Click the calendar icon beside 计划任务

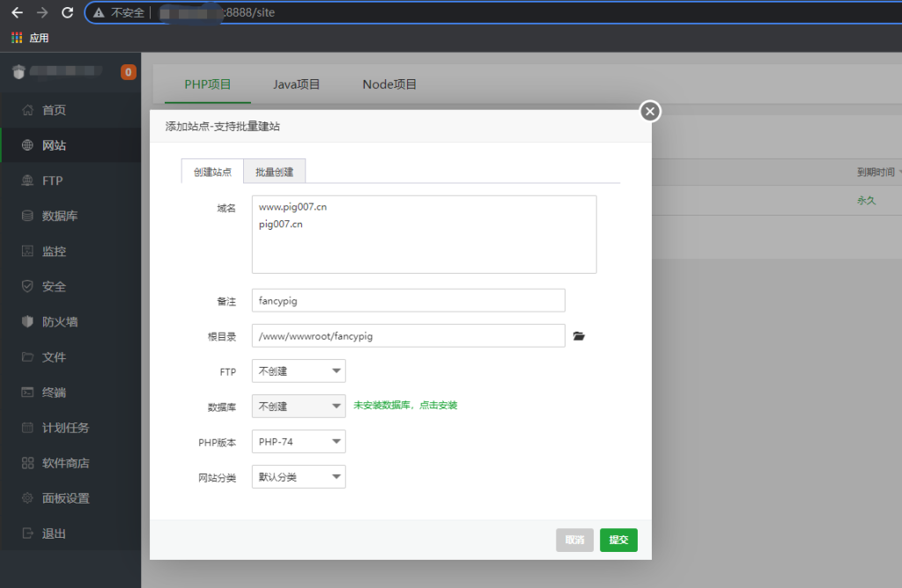pyautogui.click(x=27, y=428)
